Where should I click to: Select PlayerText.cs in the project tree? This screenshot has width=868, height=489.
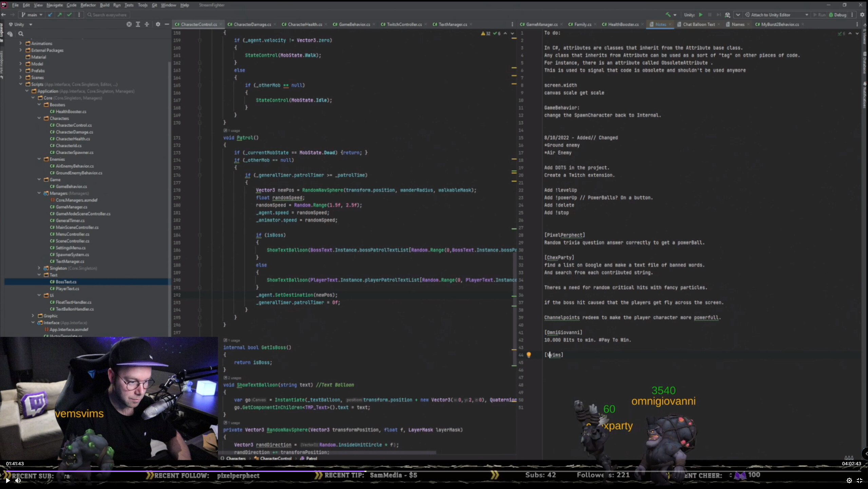(65, 288)
